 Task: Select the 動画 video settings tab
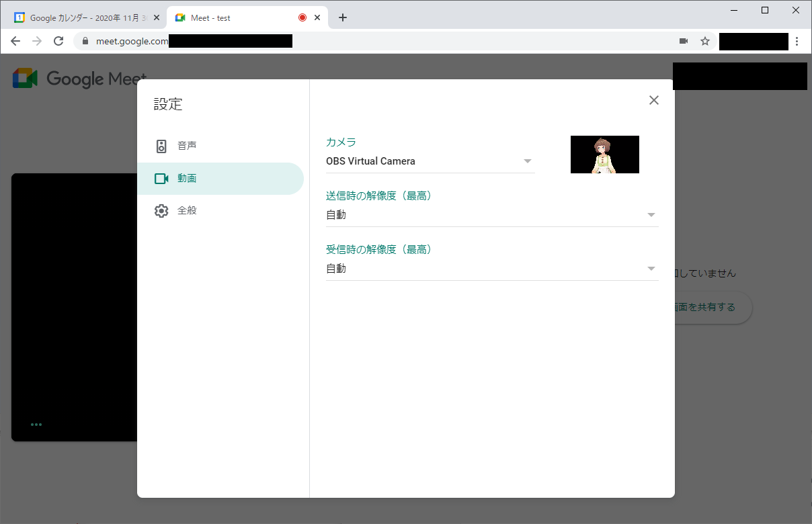220,179
